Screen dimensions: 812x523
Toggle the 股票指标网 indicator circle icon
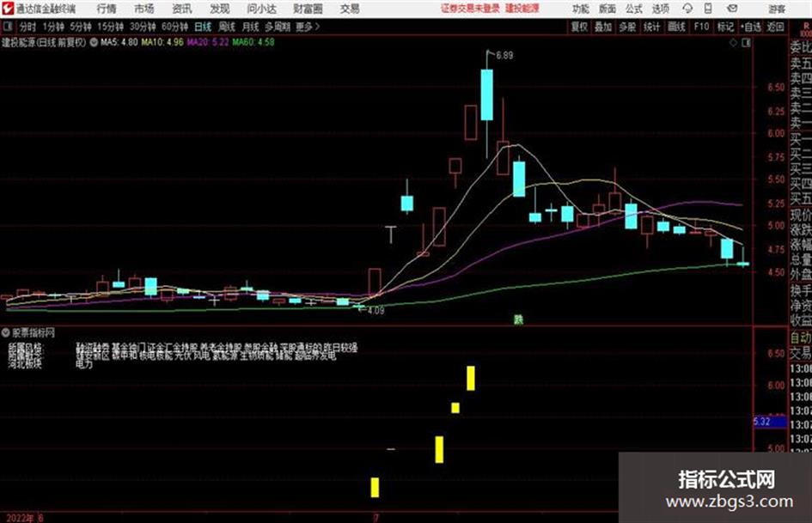coord(6,332)
